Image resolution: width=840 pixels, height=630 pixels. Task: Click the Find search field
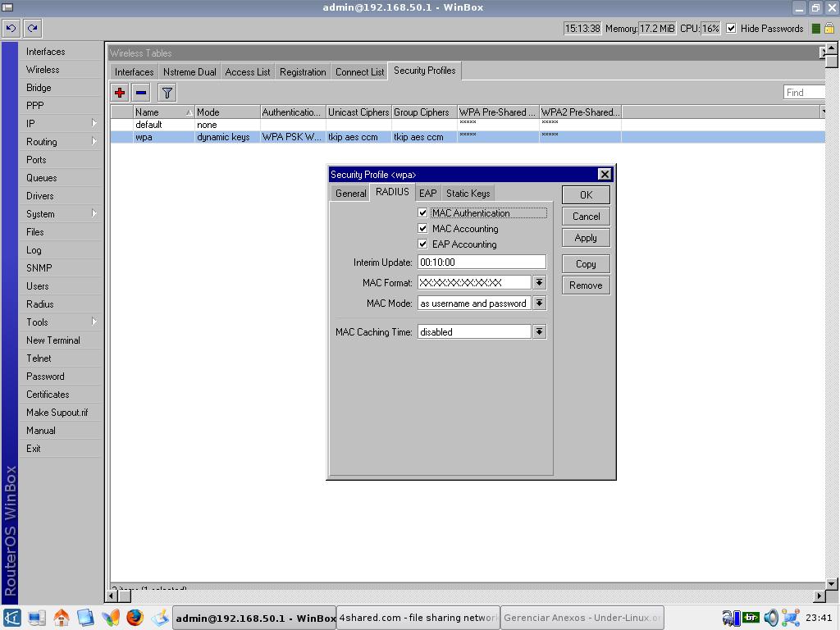click(804, 93)
